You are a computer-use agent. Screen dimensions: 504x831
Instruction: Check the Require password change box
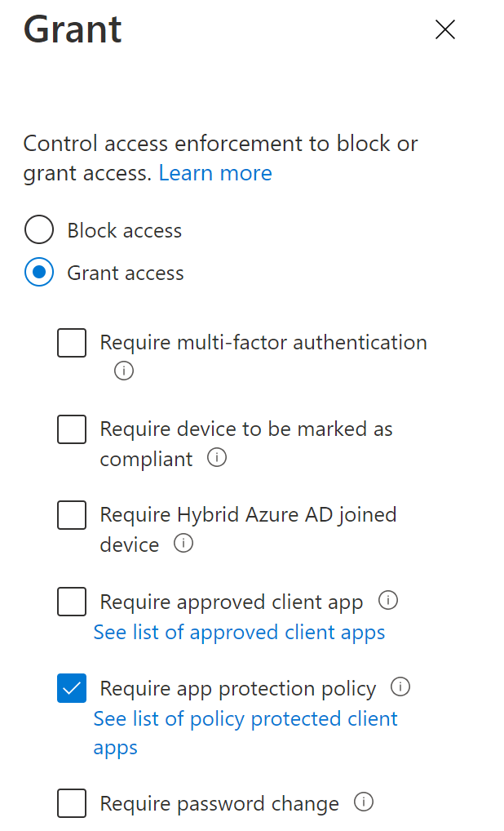[x=72, y=803]
